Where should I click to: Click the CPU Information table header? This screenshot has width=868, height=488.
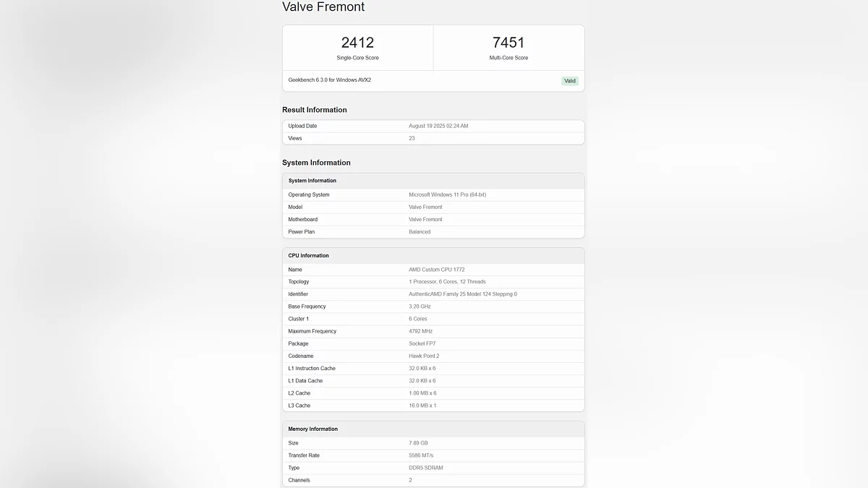click(x=309, y=255)
